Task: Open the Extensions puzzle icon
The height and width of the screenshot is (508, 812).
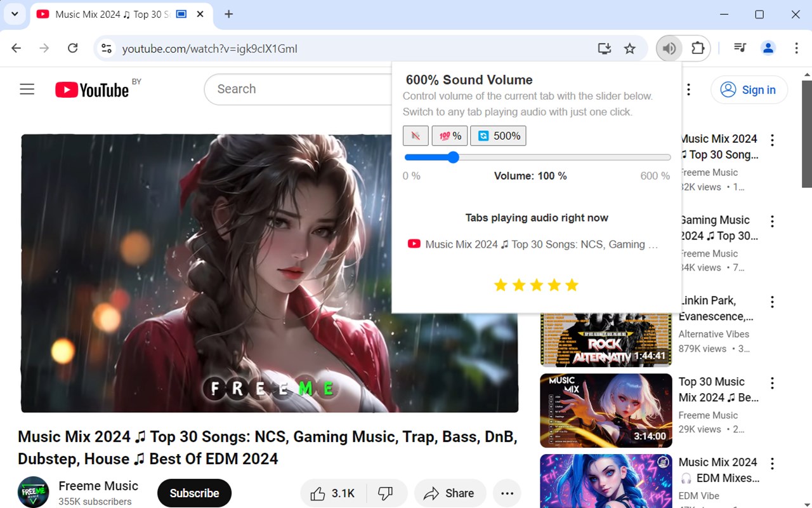Action: (x=698, y=48)
